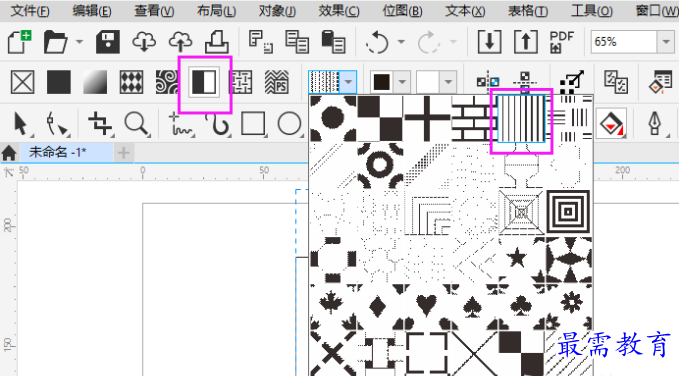
Task: Click the mirror tiles horizontally icon
Action: [x=488, y=82]
